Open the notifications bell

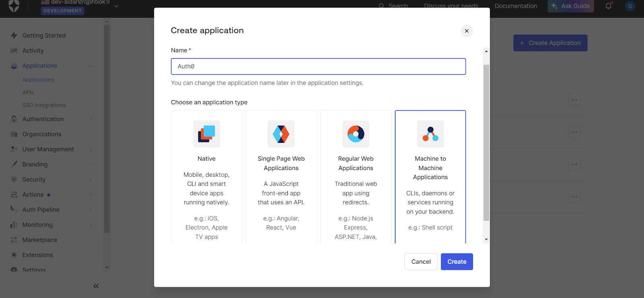click(608, 6)
